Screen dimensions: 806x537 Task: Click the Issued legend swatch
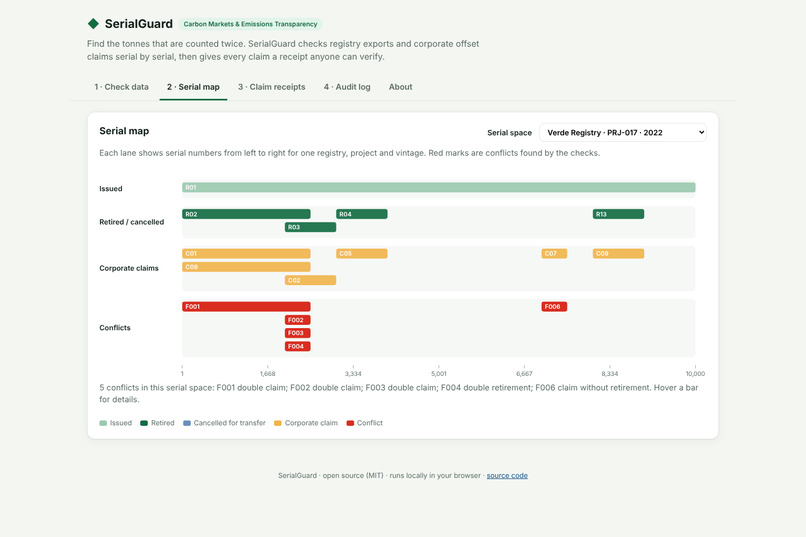point(103,423)
